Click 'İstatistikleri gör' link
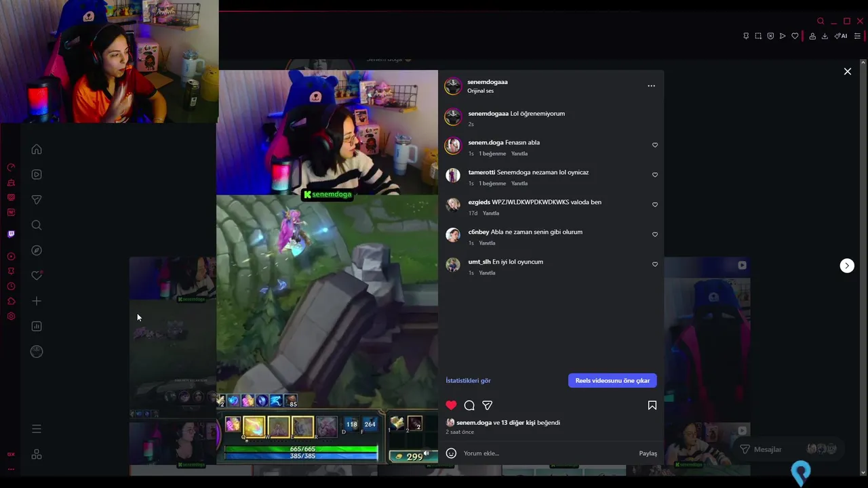The height and width of the screenshot is (488, 868). [468, 381]
